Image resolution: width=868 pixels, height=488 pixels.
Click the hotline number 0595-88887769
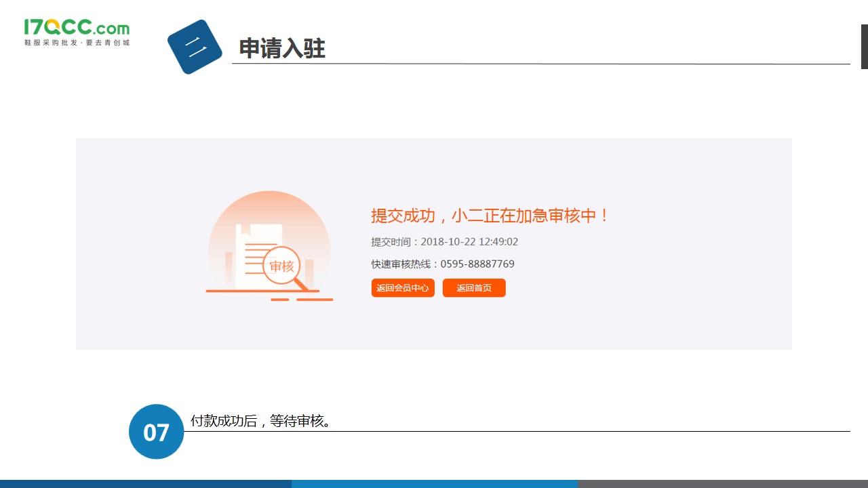[x=477, y=264]
